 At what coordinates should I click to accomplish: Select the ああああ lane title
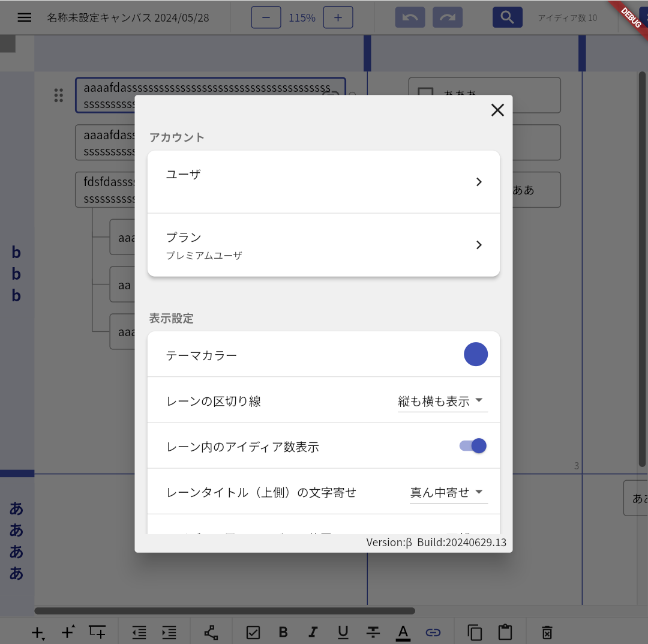[x=16, y=541]
